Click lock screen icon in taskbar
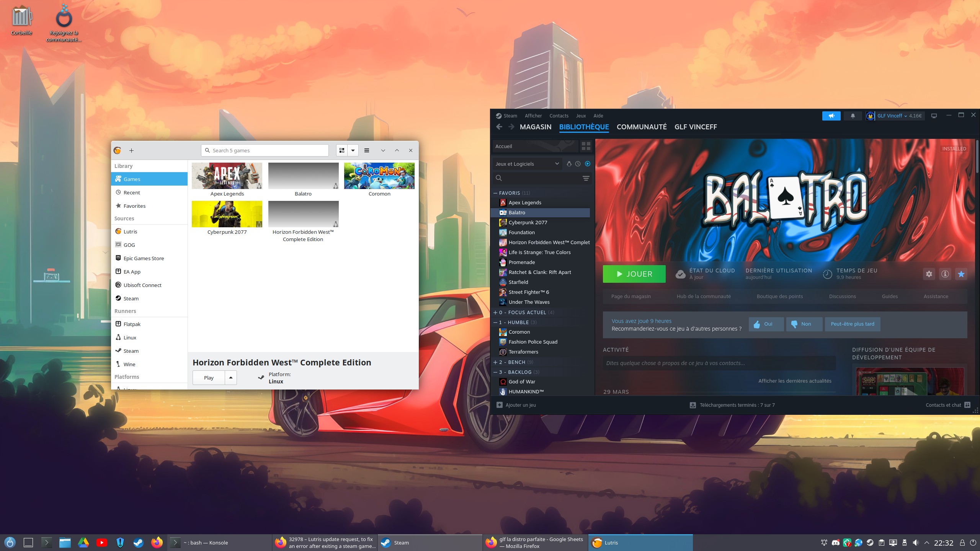The width and height of the screenshot is (980, 551). pos(962,543)
